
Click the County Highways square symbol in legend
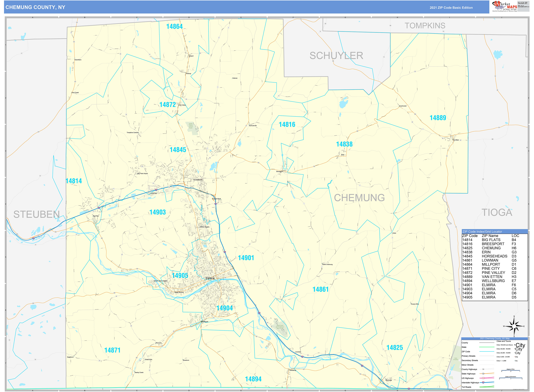point(483,369)
